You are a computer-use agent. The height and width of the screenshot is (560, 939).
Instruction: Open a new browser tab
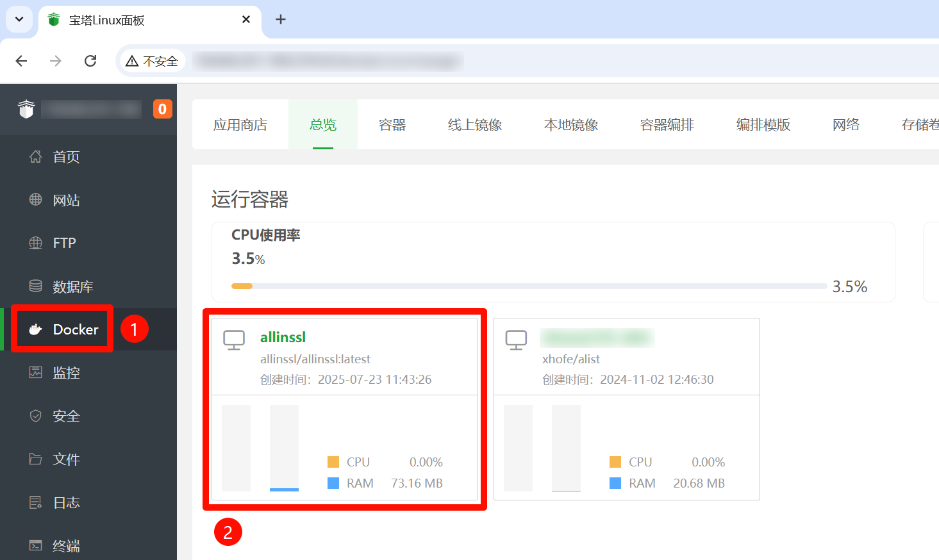[x=280, y=19]
